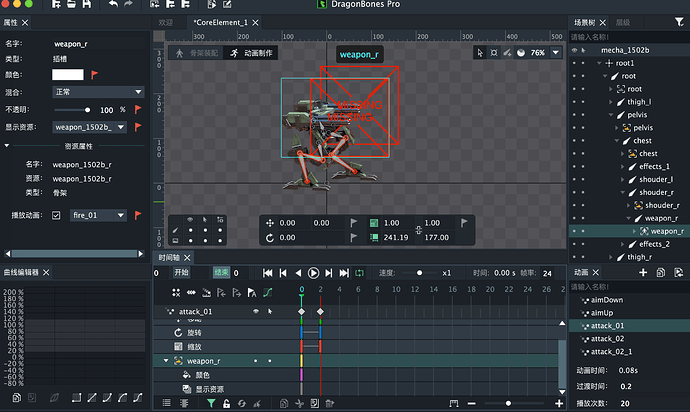
Task: Expand the effects_2 bone in scene tree
Action: tap(622, 244)
